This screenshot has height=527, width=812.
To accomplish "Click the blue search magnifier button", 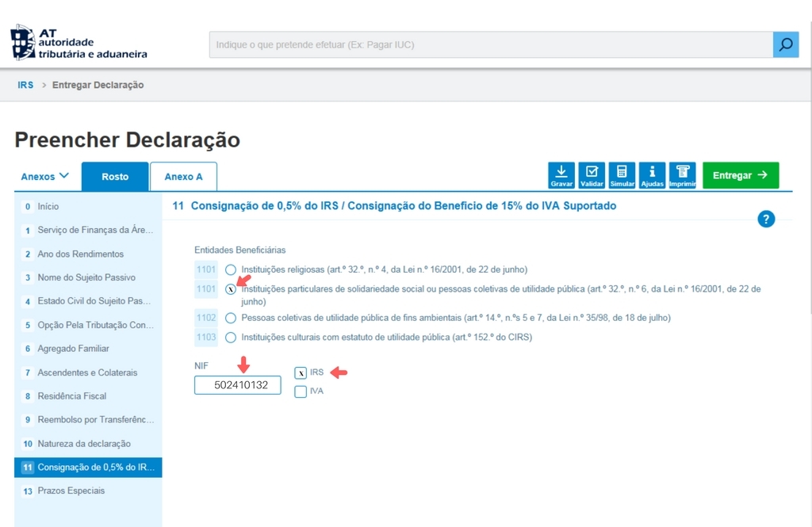I will [x=786, y=44].
